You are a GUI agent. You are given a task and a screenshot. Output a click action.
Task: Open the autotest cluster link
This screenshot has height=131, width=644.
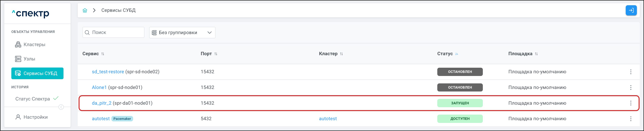pyautogui.click(x=328, y=119)
